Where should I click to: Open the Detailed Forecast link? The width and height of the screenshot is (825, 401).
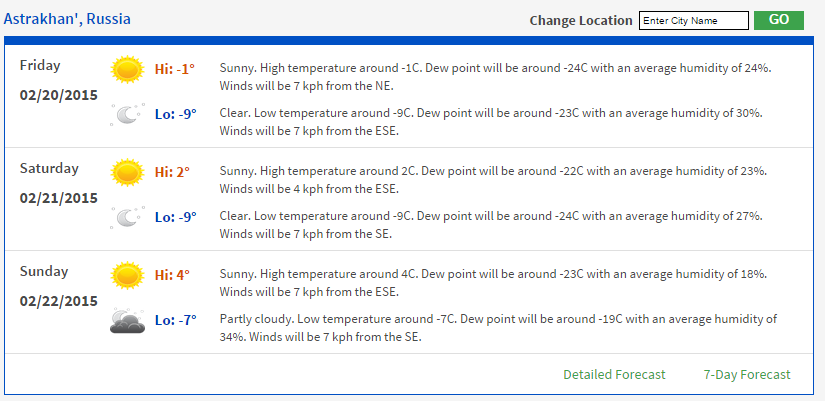pyautogui.click(x=614, y=375)
